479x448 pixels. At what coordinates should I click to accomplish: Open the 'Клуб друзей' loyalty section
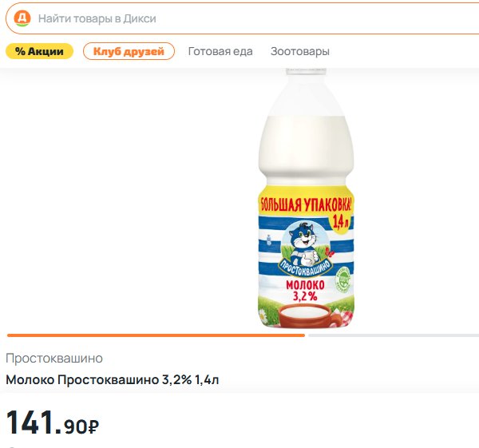(129, 51)
